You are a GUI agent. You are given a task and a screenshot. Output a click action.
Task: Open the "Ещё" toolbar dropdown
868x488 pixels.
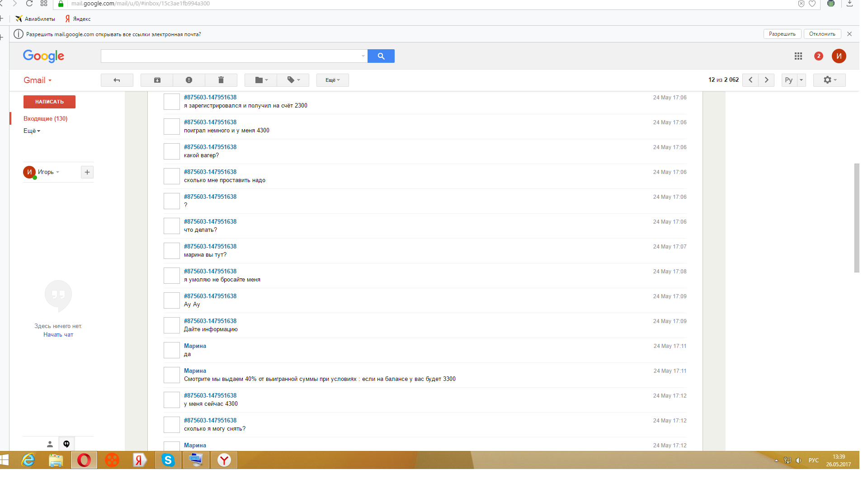point(332,80)
